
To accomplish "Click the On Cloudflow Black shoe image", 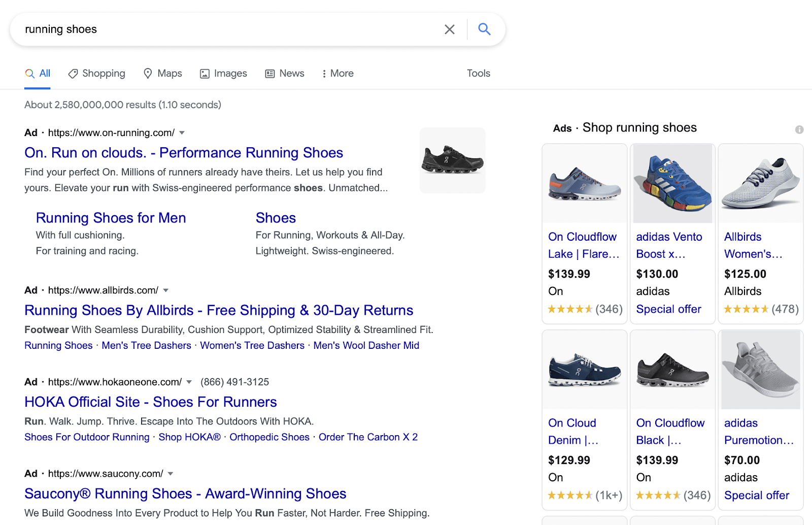I will [x=672, y=370].
